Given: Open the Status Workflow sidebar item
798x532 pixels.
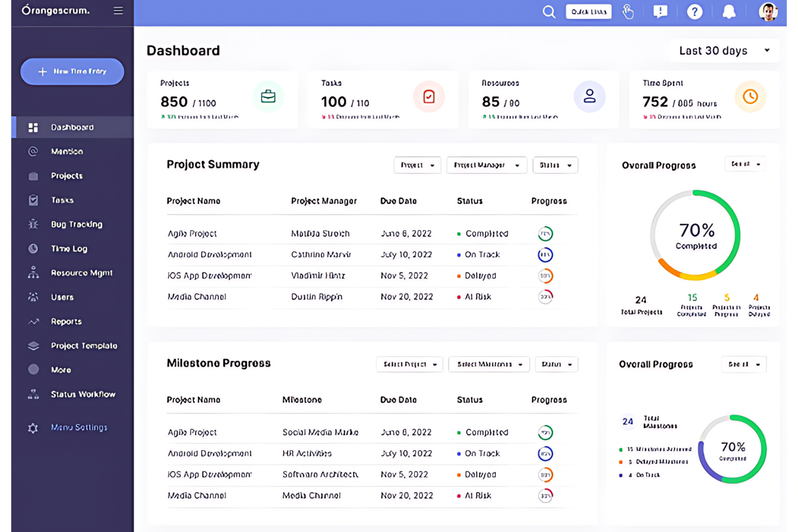Looking at the screenshot, I should pyautogui.click(x=82, y=394).
